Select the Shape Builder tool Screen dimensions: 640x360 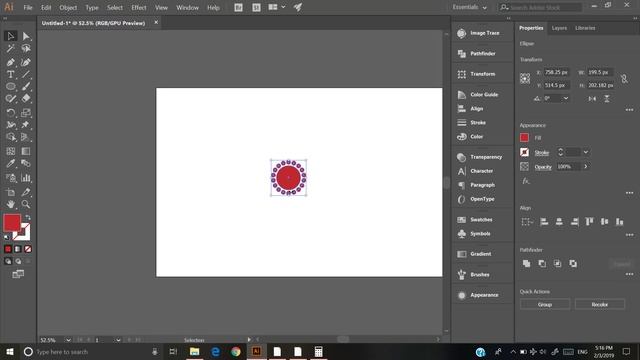11,137
